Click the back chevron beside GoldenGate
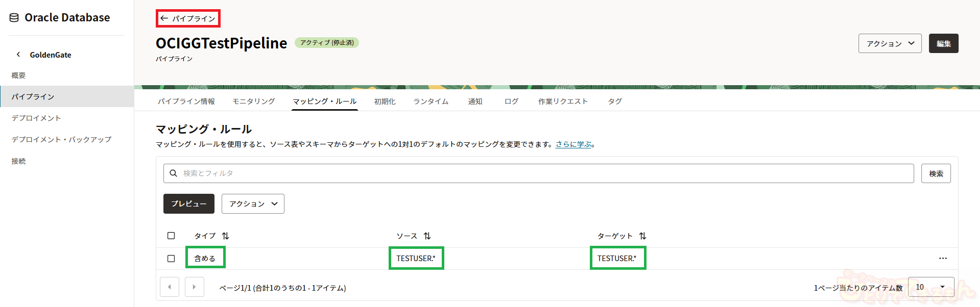980x307 pixels. tap(18, 55)
